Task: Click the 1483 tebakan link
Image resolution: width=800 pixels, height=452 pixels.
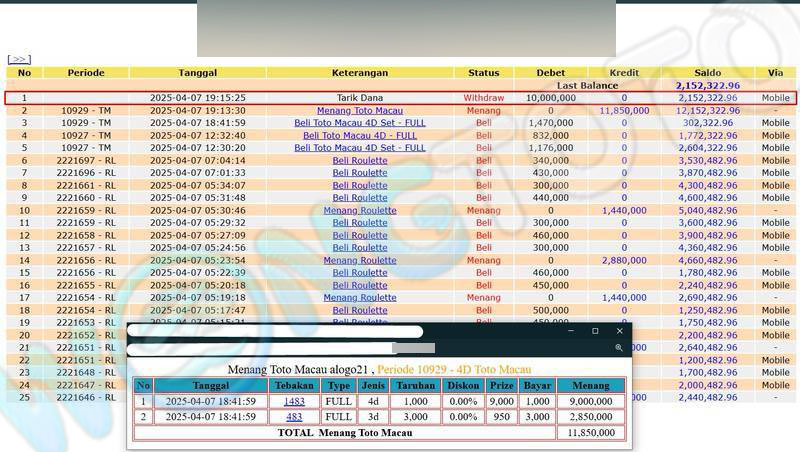Action: 294,401
